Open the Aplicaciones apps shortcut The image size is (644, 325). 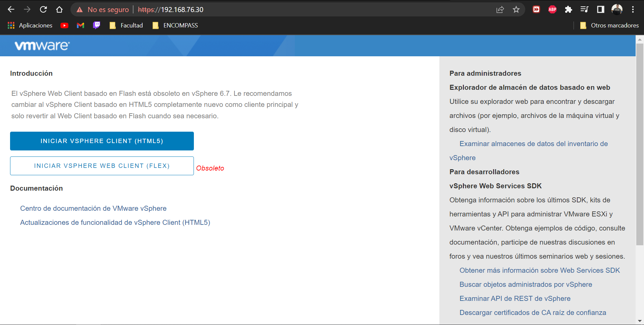coord(30,25)
